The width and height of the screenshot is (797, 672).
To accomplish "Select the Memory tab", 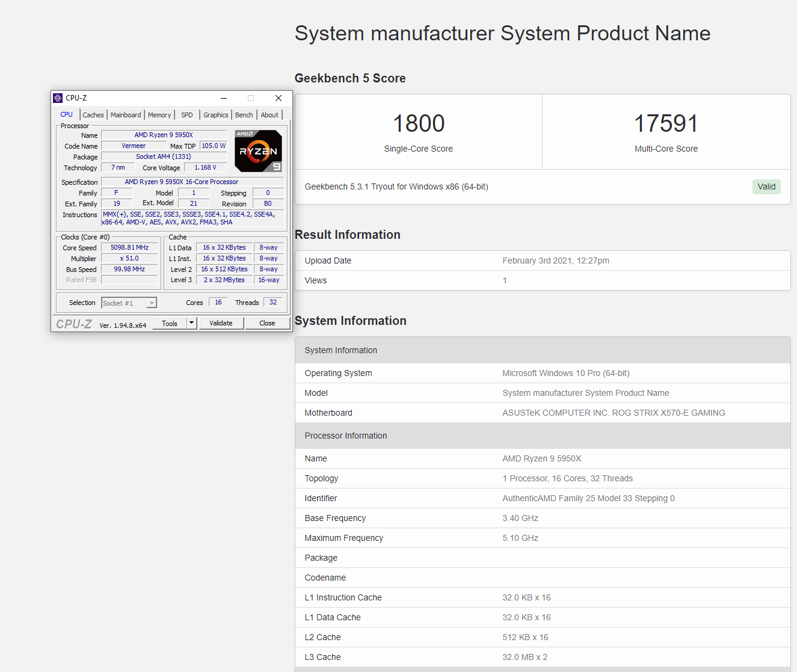I will 159,115.
